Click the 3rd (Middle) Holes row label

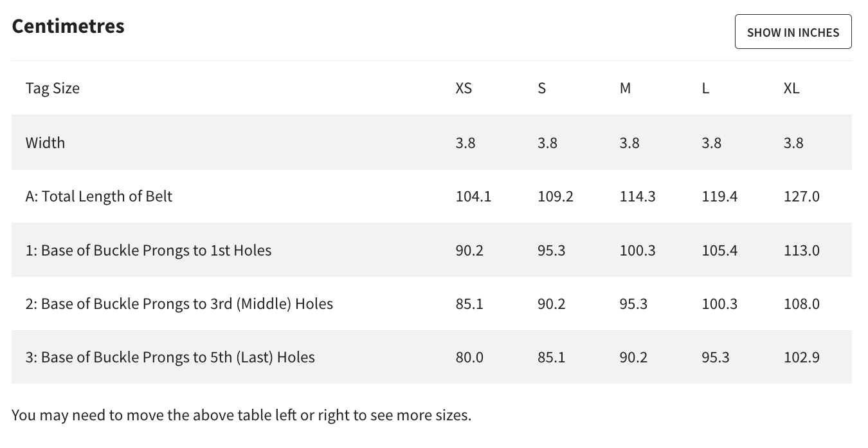[179, 303]
